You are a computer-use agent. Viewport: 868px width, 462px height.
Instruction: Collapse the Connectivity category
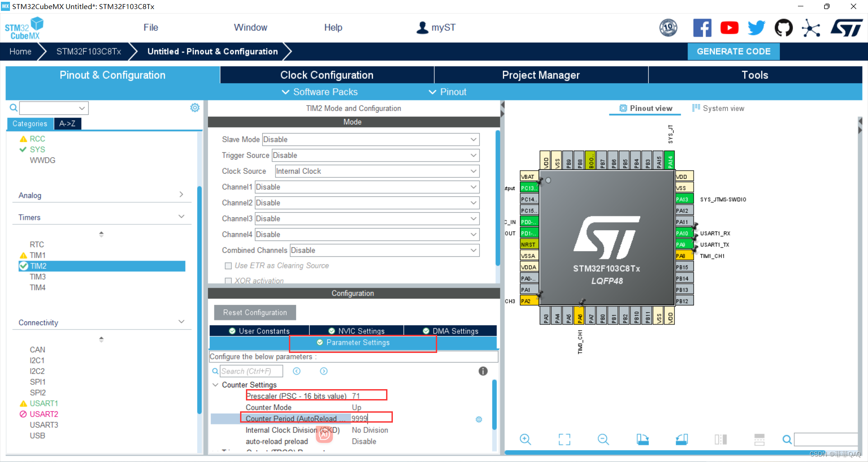point(181,322)
